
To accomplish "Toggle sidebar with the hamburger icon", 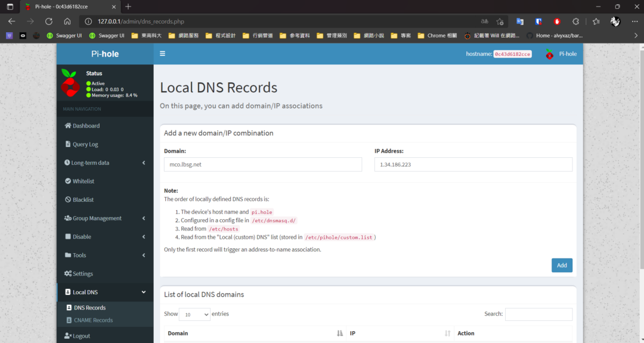I will click(163, 54).
